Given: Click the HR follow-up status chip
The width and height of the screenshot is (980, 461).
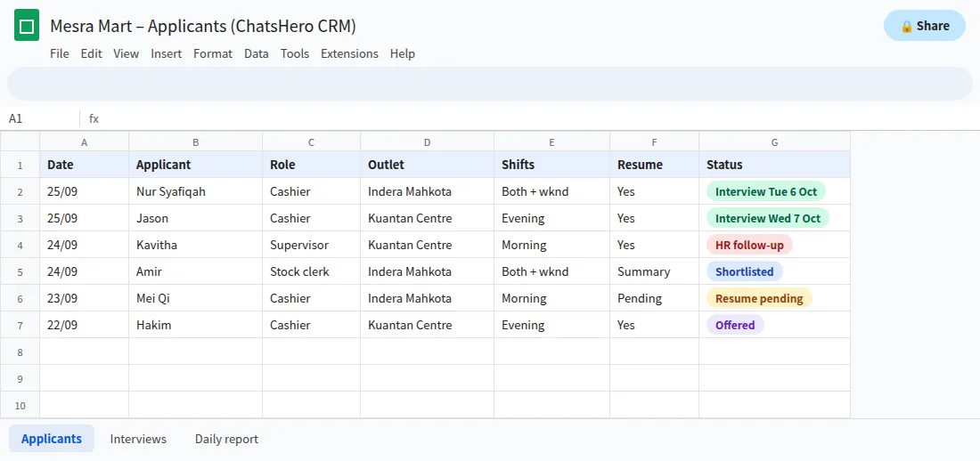Looking at the screenshot, I should coord(749,245).
